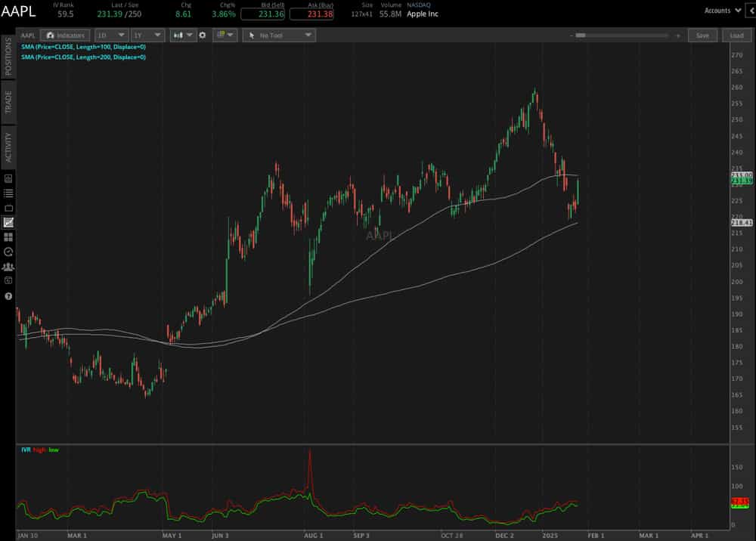Open the grid view icon in sidebar
The image size is (756, 541).
7,236
